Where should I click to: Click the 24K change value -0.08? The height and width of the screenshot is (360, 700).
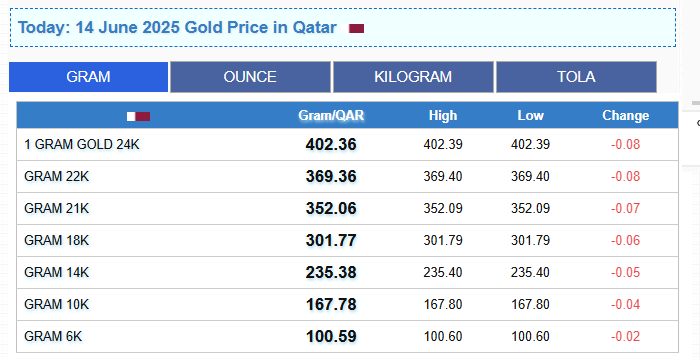tap(625, 145)
